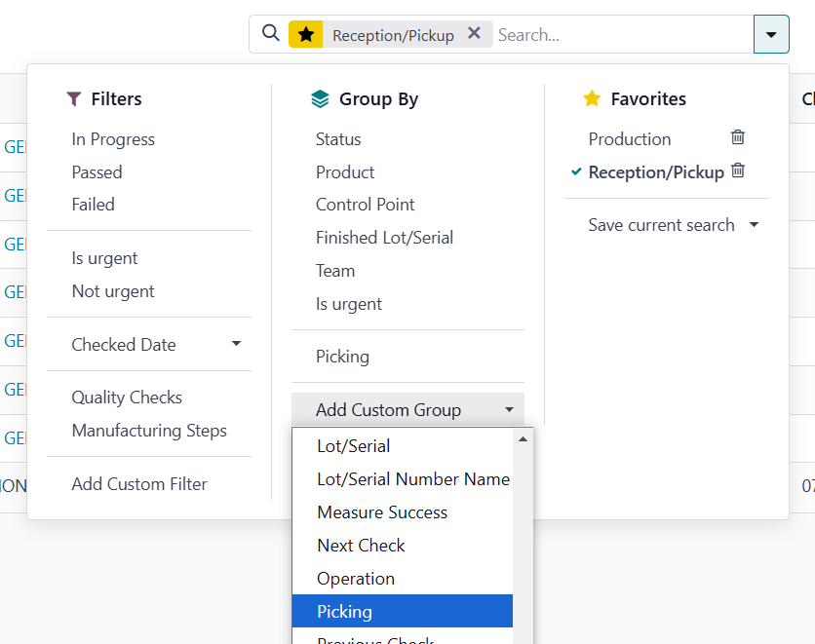Delete the Production favorite with trash icon
The width and height of the screenshot is (815, 644).
pos(738,137)
